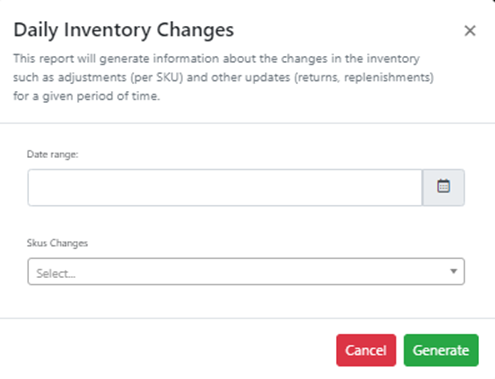Click the Select... placeholder text
Image resolution: width=495 pixels, height=379 pixels.
point(56,273)
